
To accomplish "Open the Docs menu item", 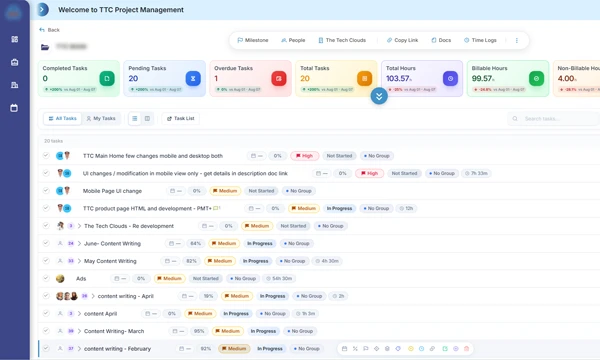I will click(x=441, y=40).
